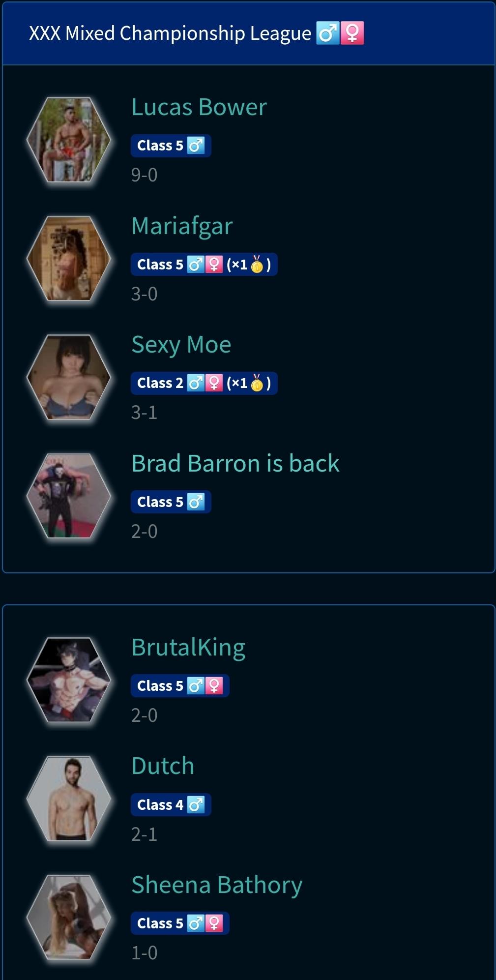Click the Class 2 badge under Sexy Moe
Image resolution: width=496 pixels, height=980 pixels.
(x=204, y=383)
